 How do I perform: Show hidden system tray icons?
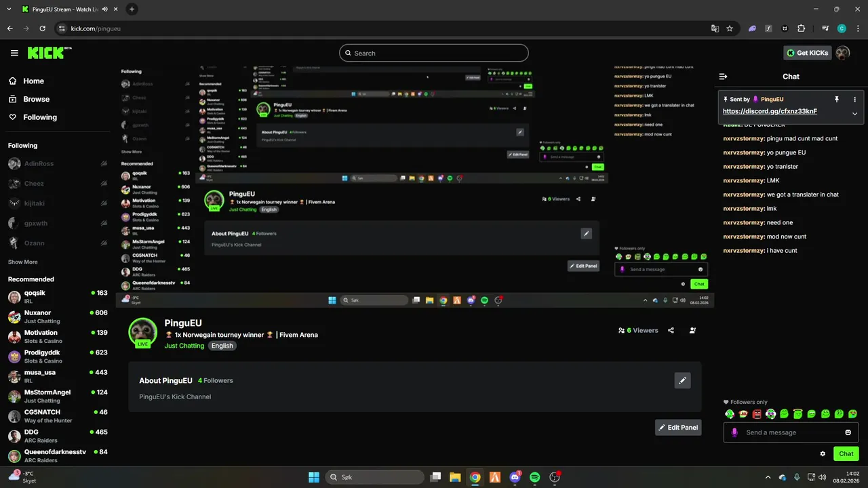768,477
